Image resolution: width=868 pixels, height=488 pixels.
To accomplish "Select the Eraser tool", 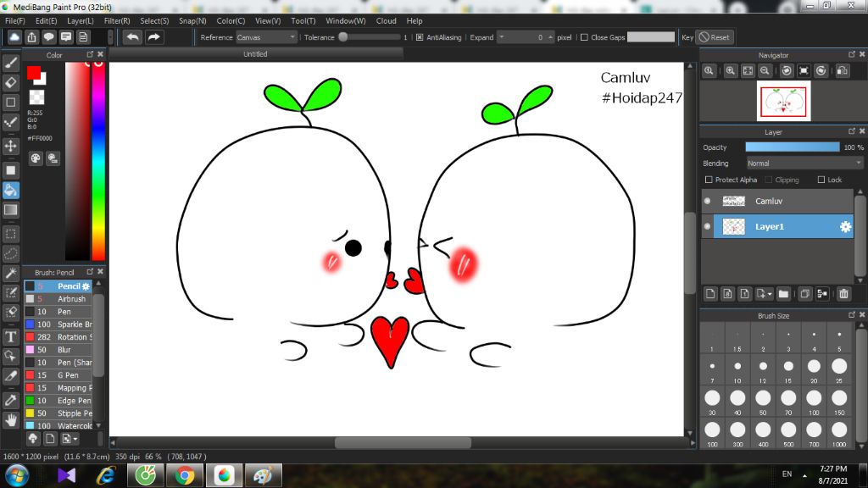I will click(x=10, y=82).
